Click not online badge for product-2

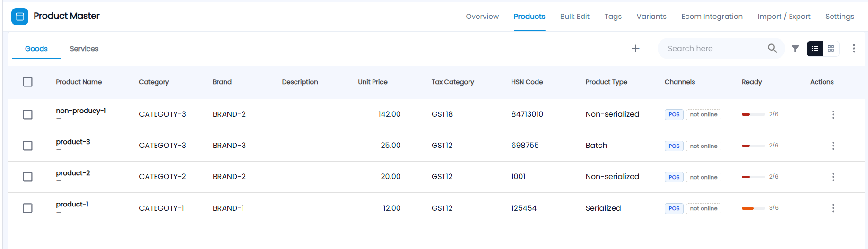point(703,177)
